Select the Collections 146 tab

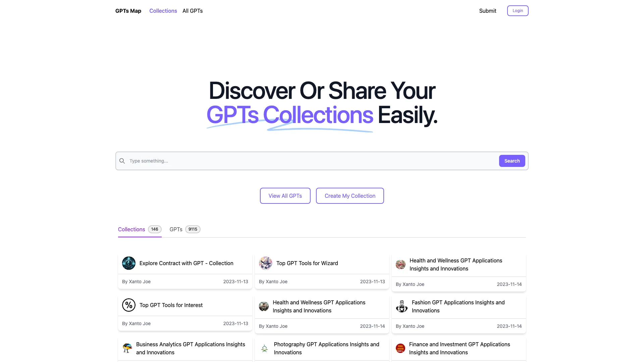pos(139,229)
